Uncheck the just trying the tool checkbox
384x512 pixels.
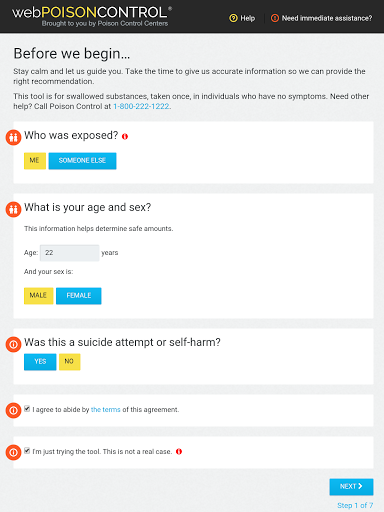tap(27, 451)
